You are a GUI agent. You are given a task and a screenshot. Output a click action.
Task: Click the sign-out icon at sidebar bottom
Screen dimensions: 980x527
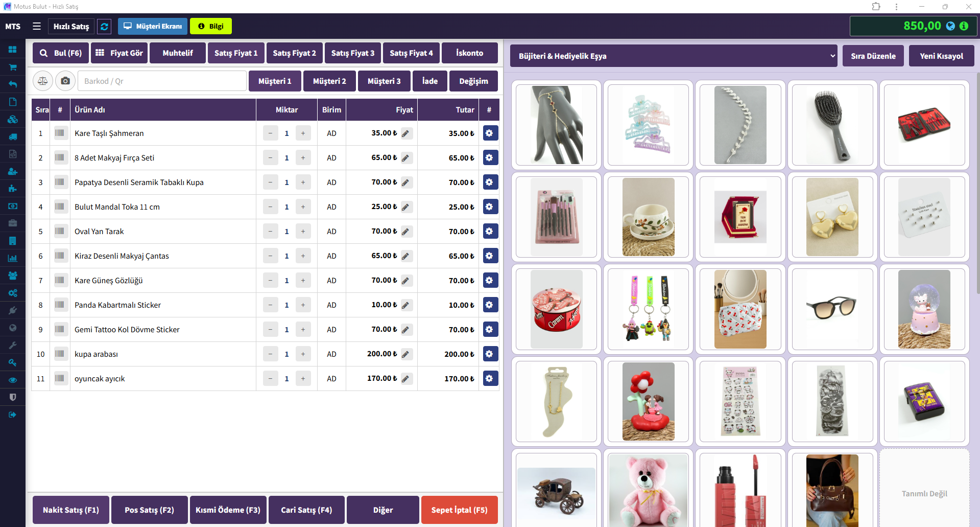(x=13, y=415)
